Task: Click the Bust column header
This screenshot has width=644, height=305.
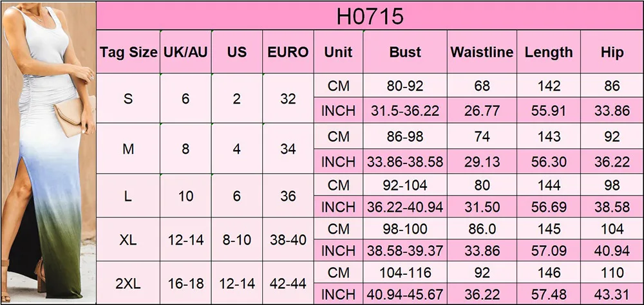Action: pos(405,52)
